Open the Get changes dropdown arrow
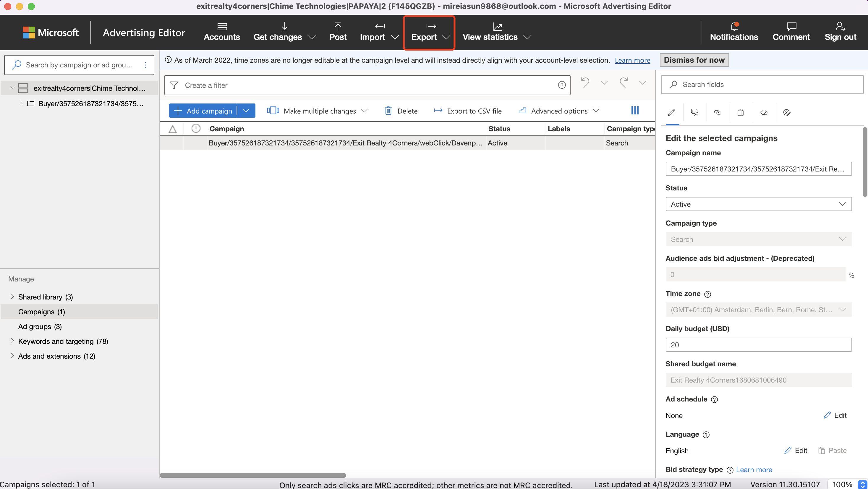 coord(312,37)
